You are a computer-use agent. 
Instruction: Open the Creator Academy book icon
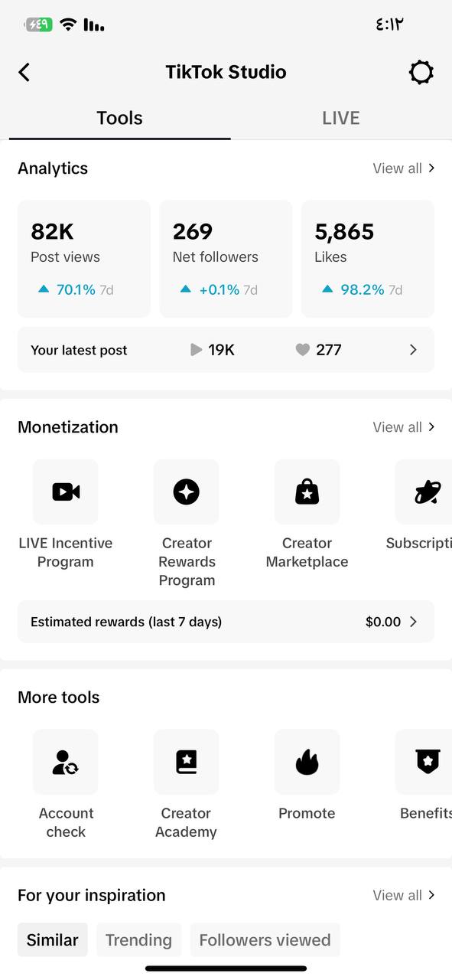[x=186, y=762]
